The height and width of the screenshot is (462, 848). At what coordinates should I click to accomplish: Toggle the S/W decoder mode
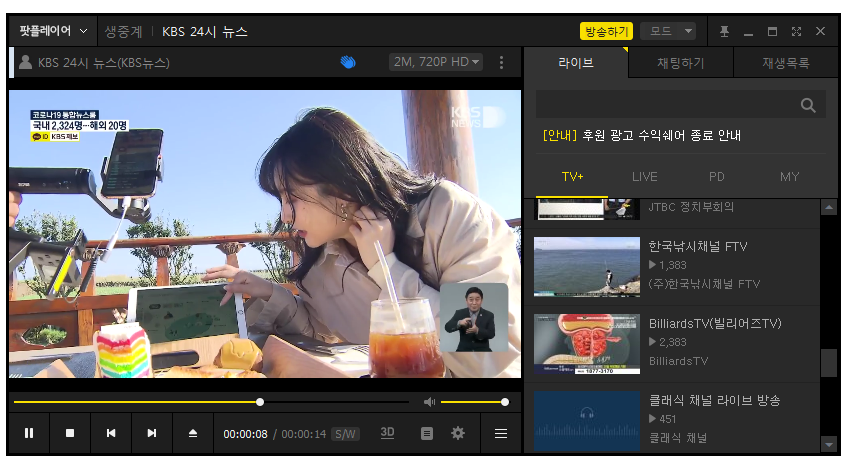[345, 434]
